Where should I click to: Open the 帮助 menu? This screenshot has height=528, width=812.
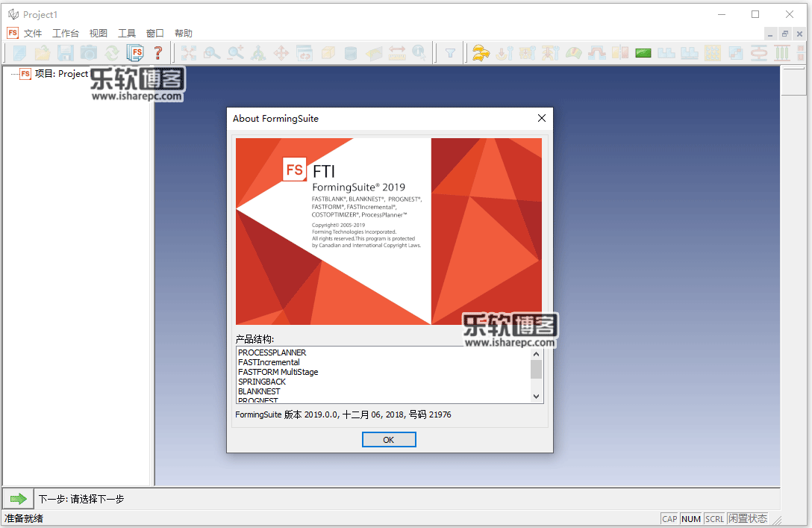183,33
